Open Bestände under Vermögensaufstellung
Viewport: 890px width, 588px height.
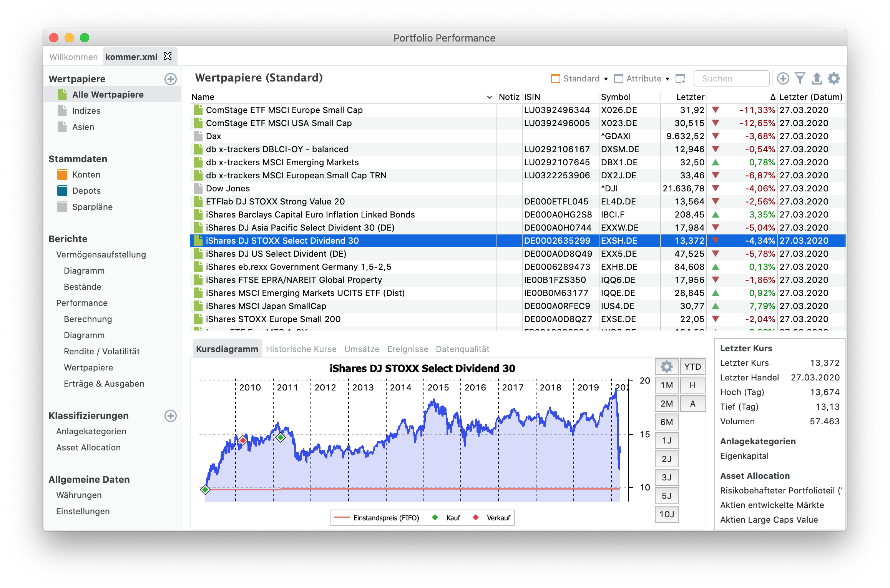(82, 287)
